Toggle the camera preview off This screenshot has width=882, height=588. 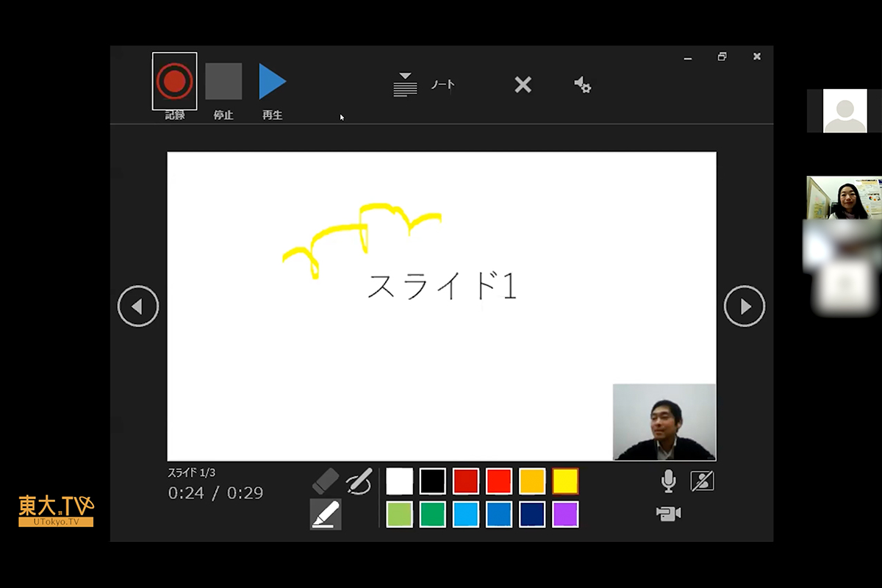coord(703,481)
